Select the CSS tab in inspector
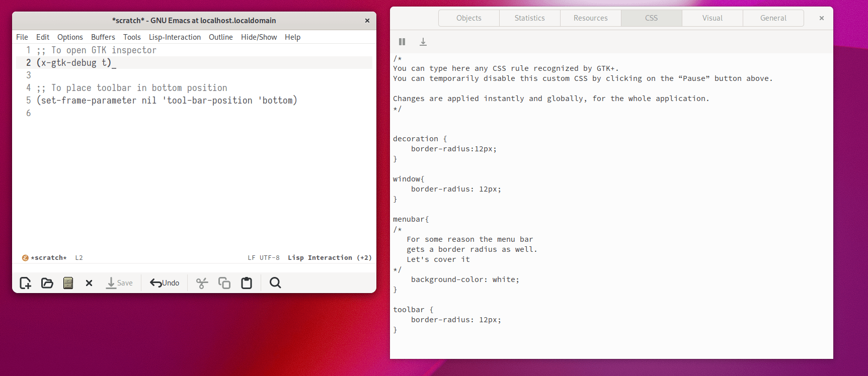 pos(652,18)
